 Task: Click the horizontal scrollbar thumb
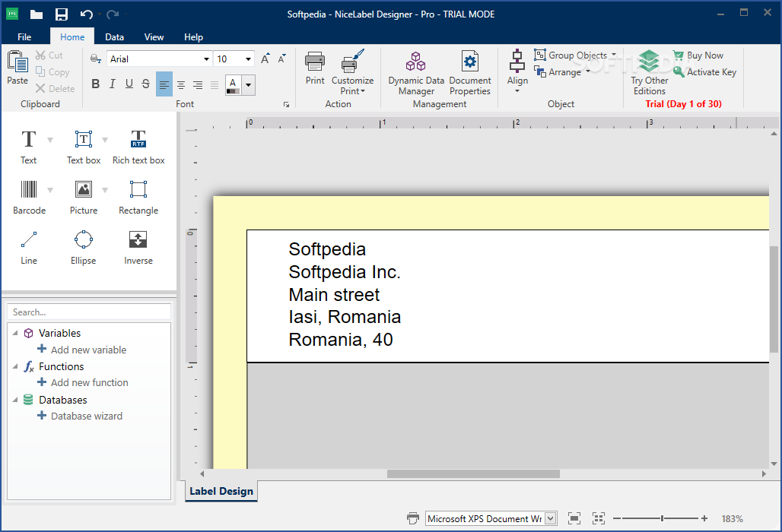473,473
